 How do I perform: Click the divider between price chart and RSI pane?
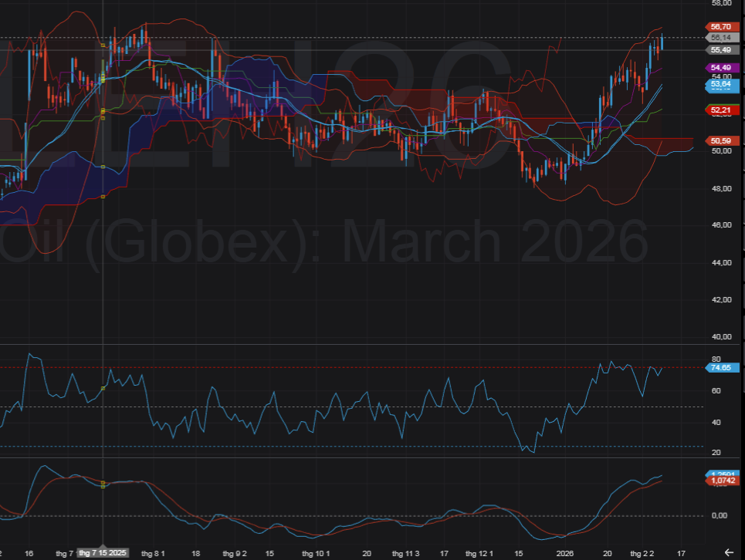coord(371,344)
